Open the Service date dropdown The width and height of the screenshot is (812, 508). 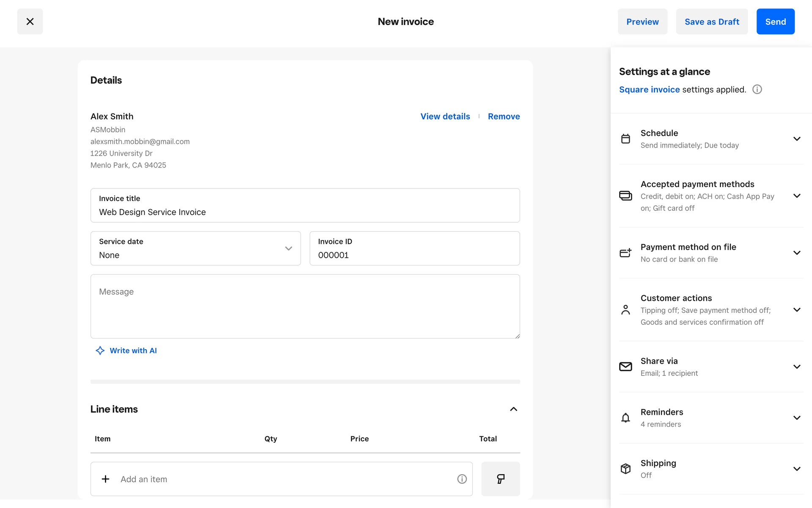point(195,248)
